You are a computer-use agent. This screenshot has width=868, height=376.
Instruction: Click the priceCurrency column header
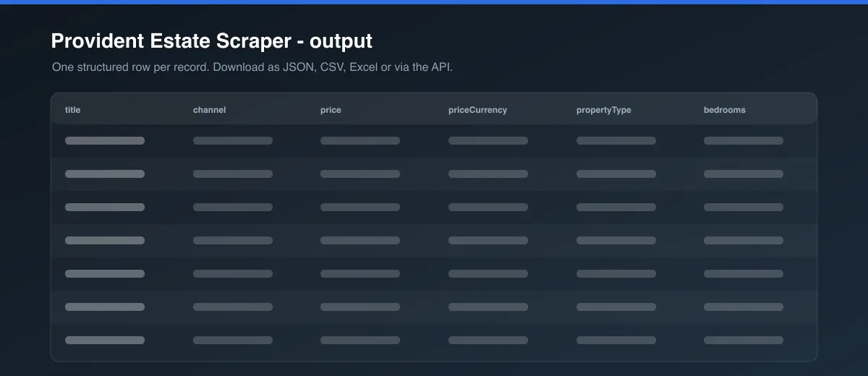coord(477,110)
